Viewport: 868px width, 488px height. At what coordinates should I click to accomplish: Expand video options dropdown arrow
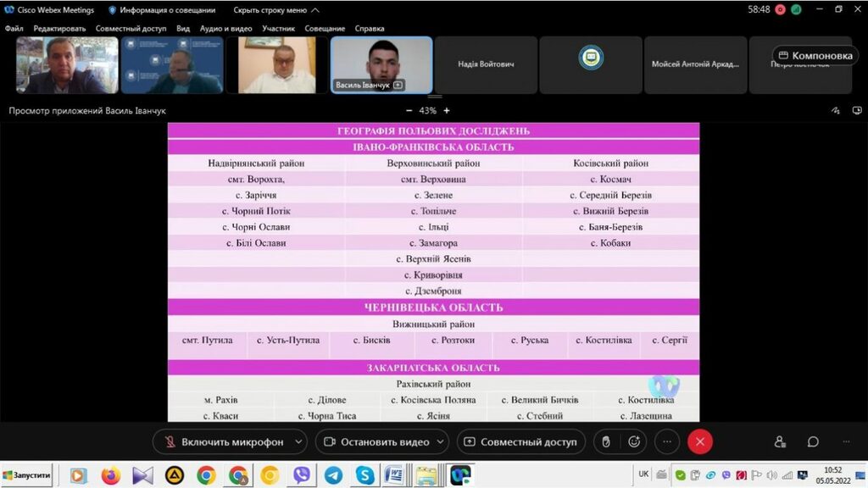[x=442, y=441]
